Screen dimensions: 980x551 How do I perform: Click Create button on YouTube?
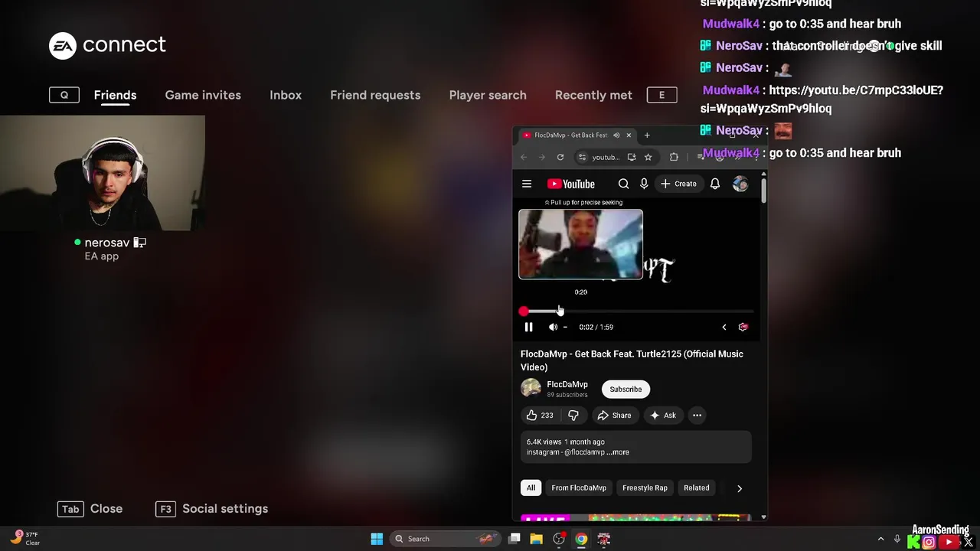(x=678, y=184)
